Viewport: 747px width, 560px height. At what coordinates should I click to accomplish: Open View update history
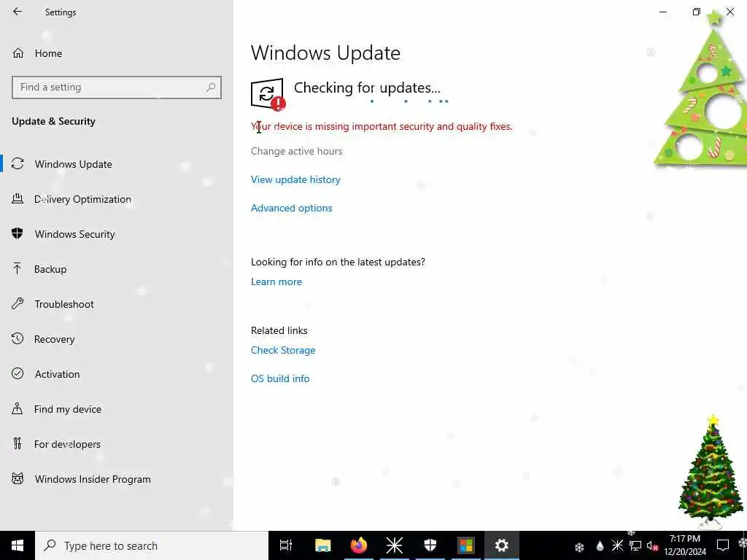(x=295, y=179)
